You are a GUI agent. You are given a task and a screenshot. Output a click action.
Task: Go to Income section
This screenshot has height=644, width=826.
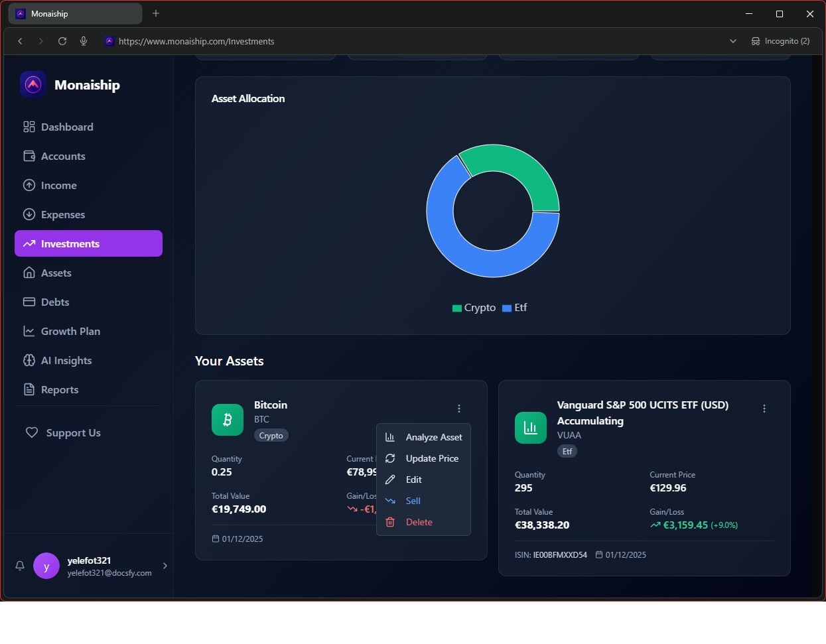pos(88,185)
